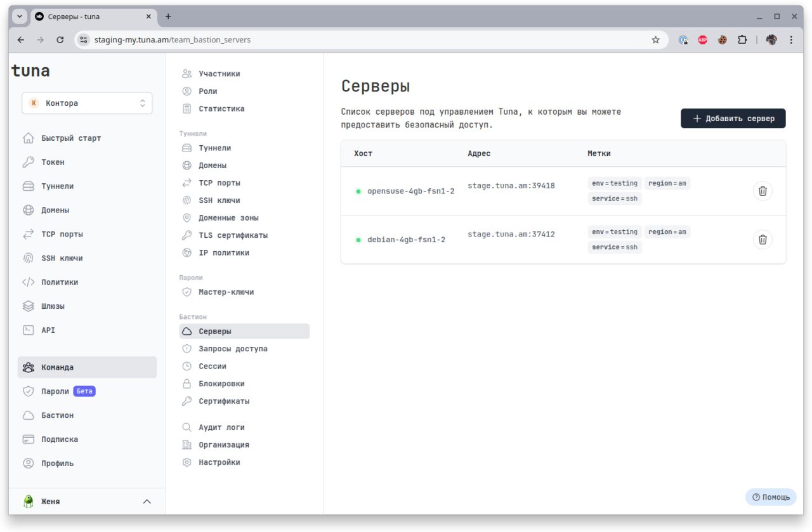Click the tuna logo
Image resolution: width=812 pixels, height=532 pixels.
click(30, 71)
